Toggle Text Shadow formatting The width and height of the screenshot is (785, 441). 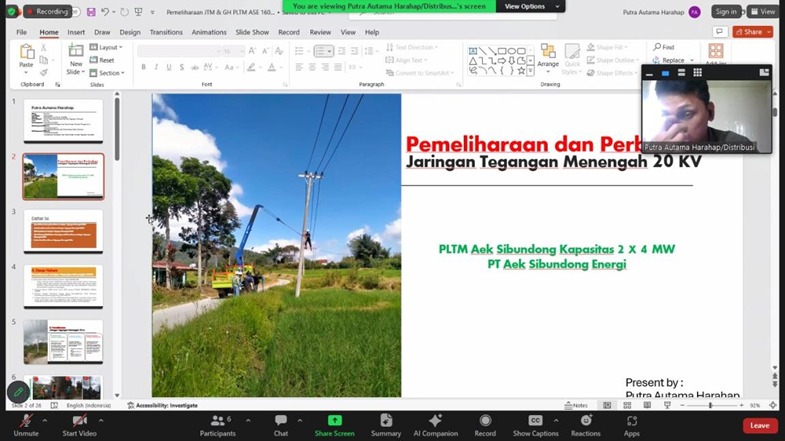pos(182,67)
